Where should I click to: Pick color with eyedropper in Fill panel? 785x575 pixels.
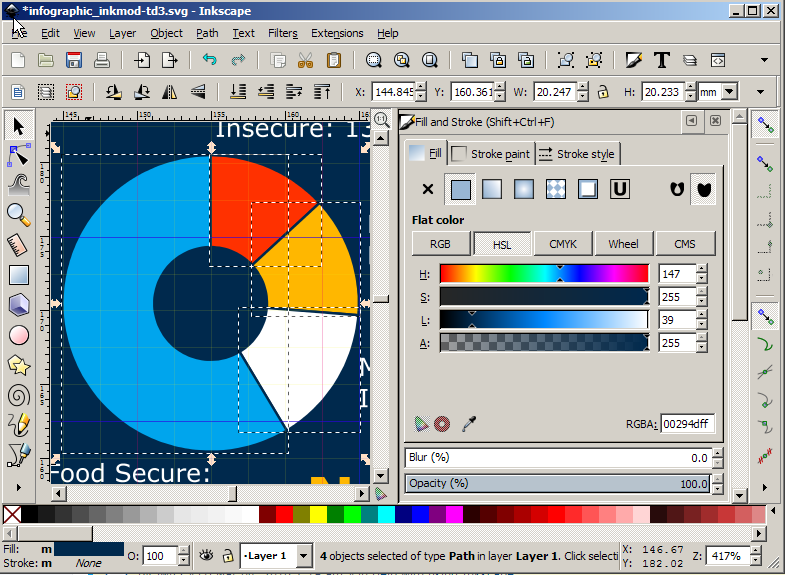(x=468, y=424)
